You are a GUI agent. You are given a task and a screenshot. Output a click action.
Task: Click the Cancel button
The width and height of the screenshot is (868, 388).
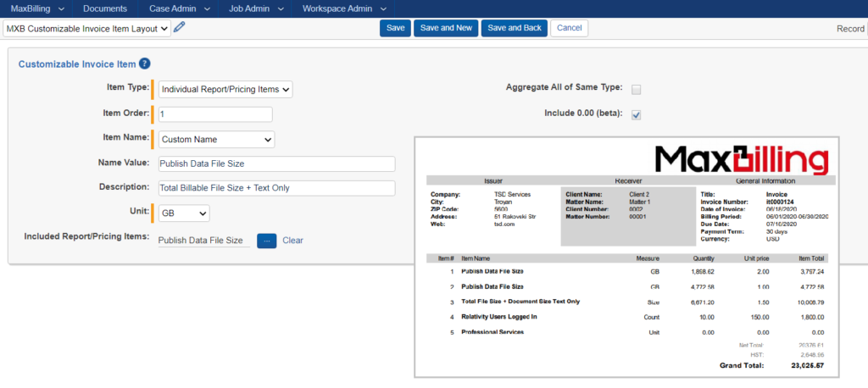(x=569, y=28)
